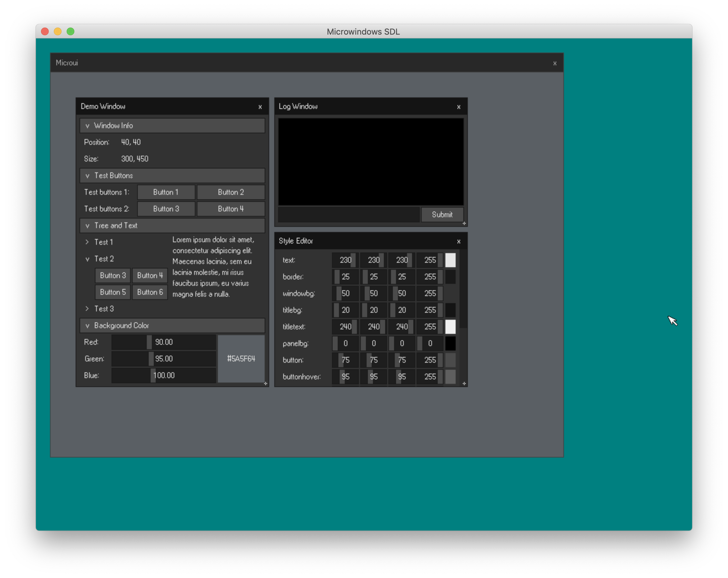Click the first 50 slider in windowbg row

click(x=345, y=293)
